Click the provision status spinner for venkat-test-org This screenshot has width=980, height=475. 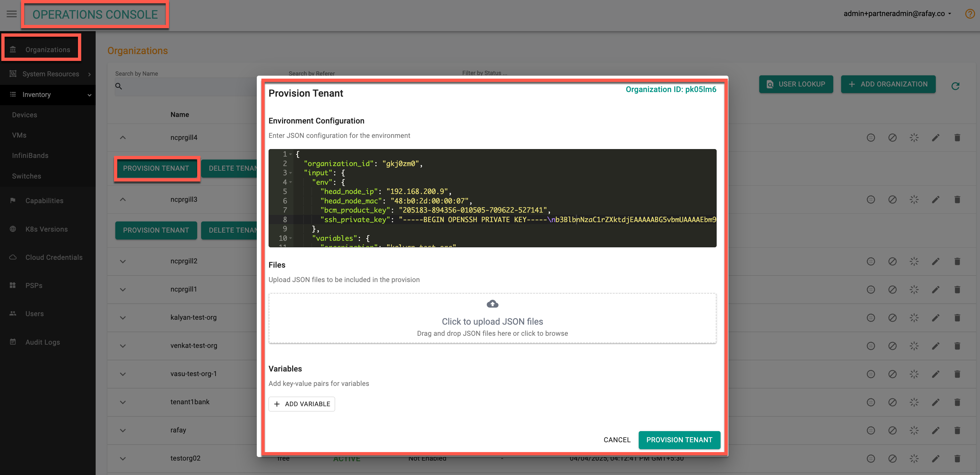914,346
